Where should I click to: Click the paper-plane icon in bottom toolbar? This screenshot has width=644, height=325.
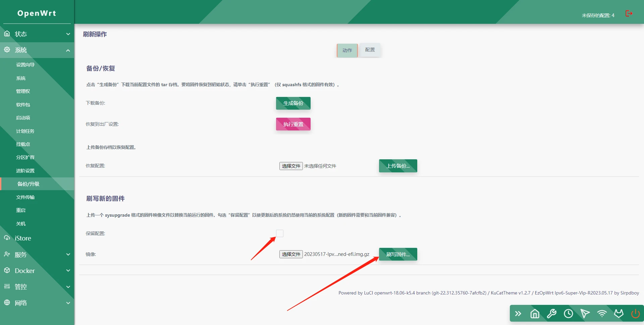pyautogui.click(x=585, y=314)
